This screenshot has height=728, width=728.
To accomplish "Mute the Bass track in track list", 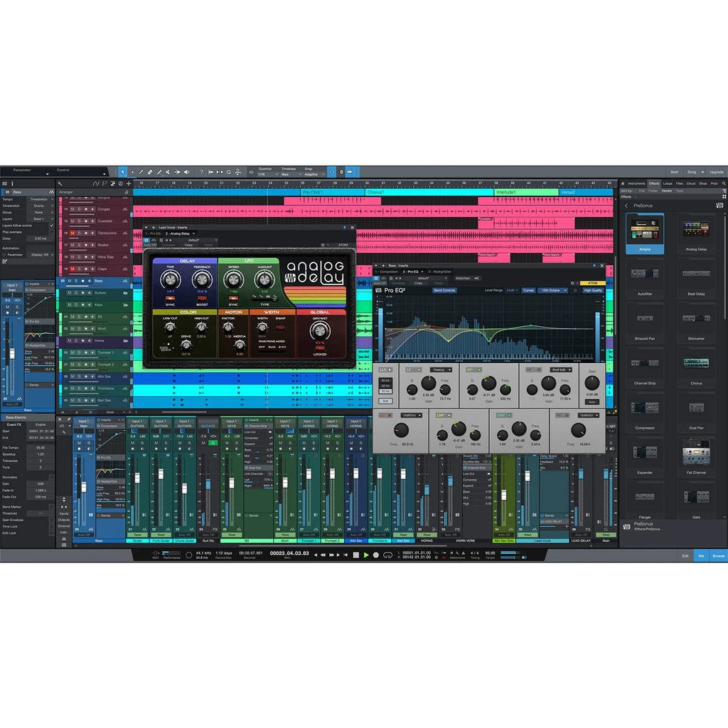I will pyautogui.click(x=70, y=281).
